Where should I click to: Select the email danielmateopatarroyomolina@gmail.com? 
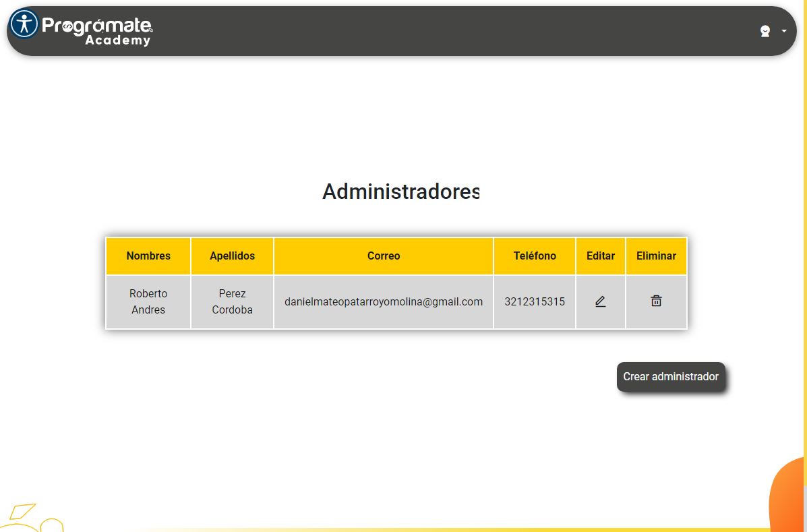[x=384, y=301]
